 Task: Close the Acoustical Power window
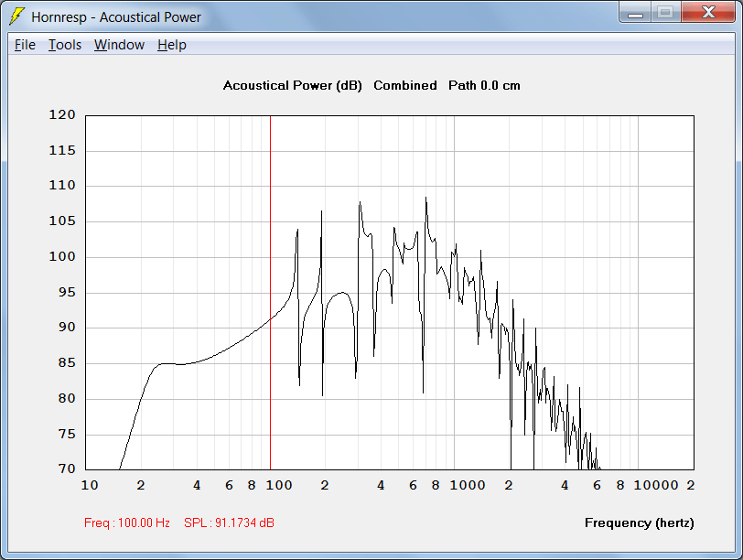(708, 12)
